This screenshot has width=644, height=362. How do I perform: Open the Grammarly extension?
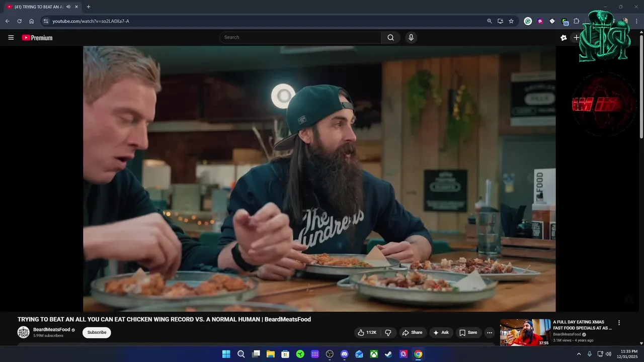528,21
